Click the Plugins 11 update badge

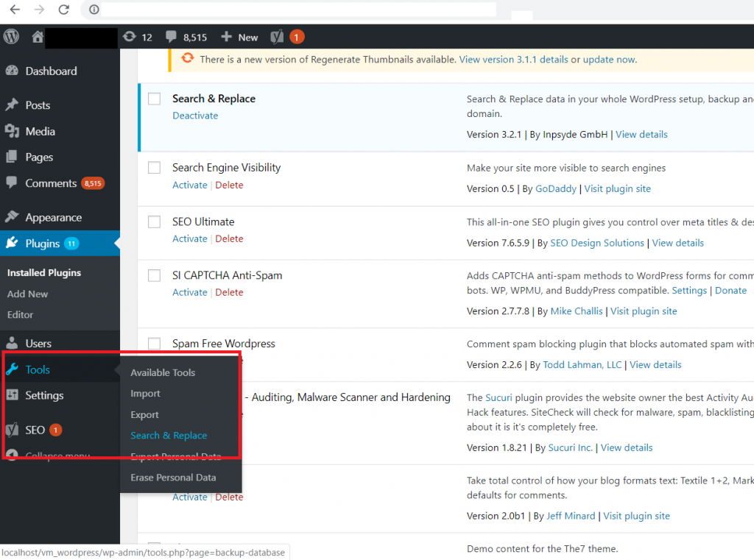coord(71,244)
